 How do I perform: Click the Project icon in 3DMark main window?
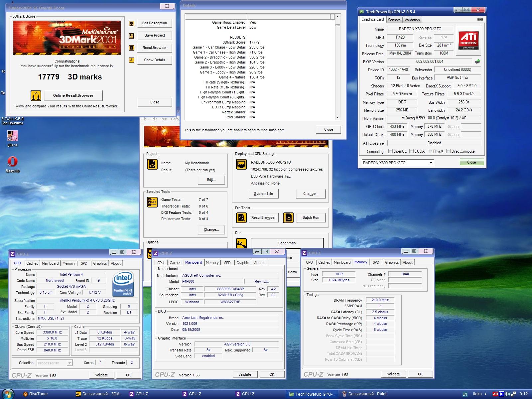152,164
